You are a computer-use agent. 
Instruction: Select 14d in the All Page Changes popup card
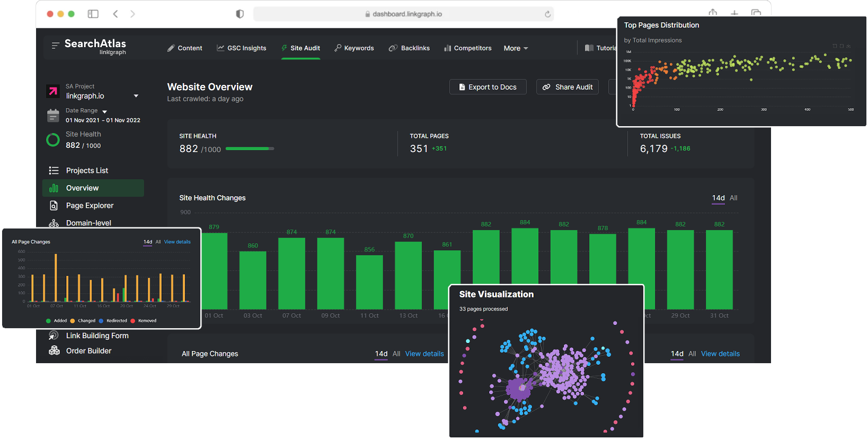click(148, 242)
